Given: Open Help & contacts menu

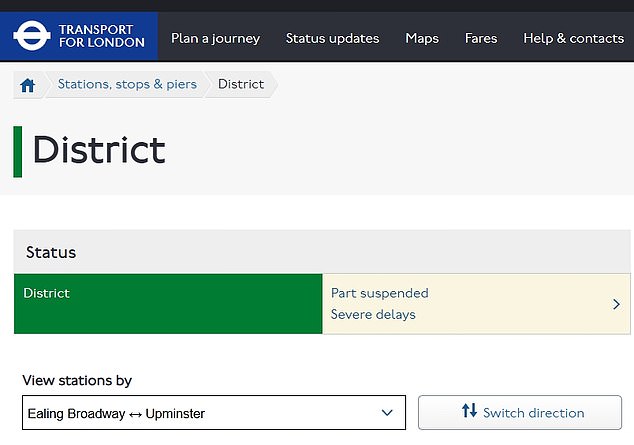Looking at the screenshot, I should click(x=573, y=38).
